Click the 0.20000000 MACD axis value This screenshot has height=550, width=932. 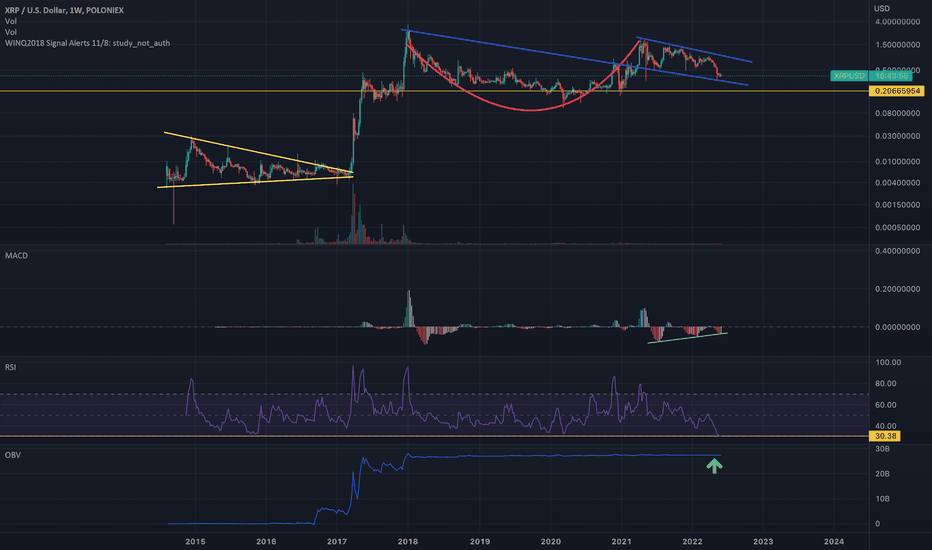[x=897, y=289]
